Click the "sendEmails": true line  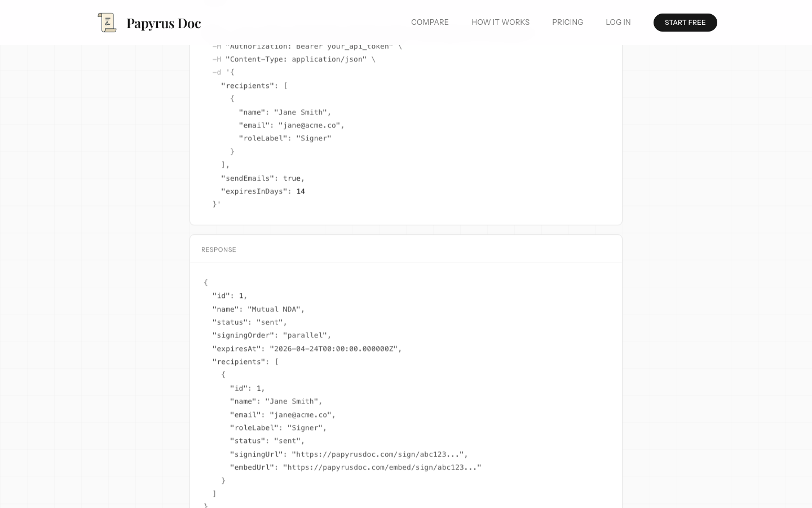[x=263, y=178]
